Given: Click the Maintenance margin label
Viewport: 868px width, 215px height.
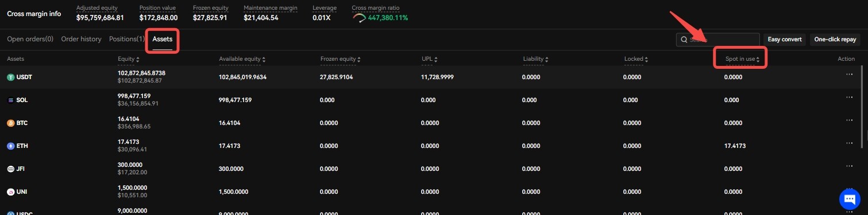Looking at the screenshot, I should [271, 9].
